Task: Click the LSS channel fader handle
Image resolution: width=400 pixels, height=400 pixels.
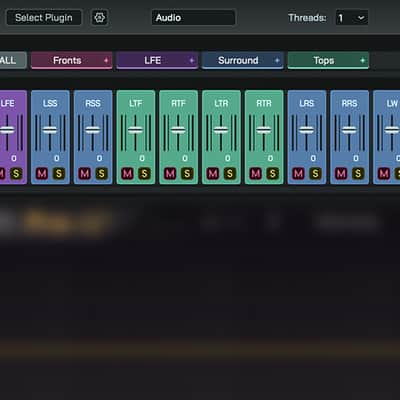Action: coord(50,130)
